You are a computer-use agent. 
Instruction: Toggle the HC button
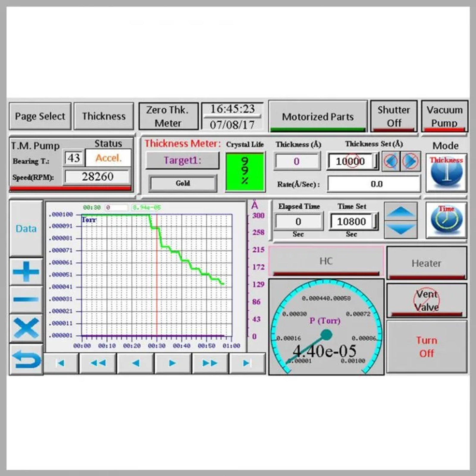point(326,261)
